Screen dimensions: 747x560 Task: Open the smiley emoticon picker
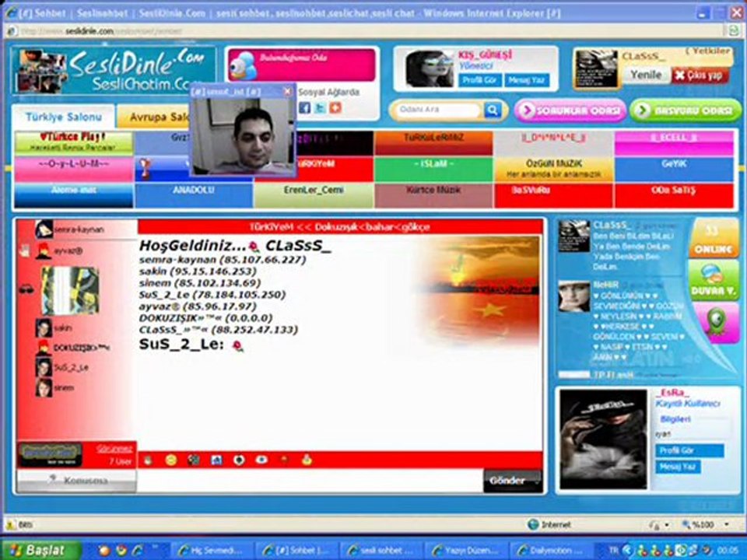coord(170,460)
